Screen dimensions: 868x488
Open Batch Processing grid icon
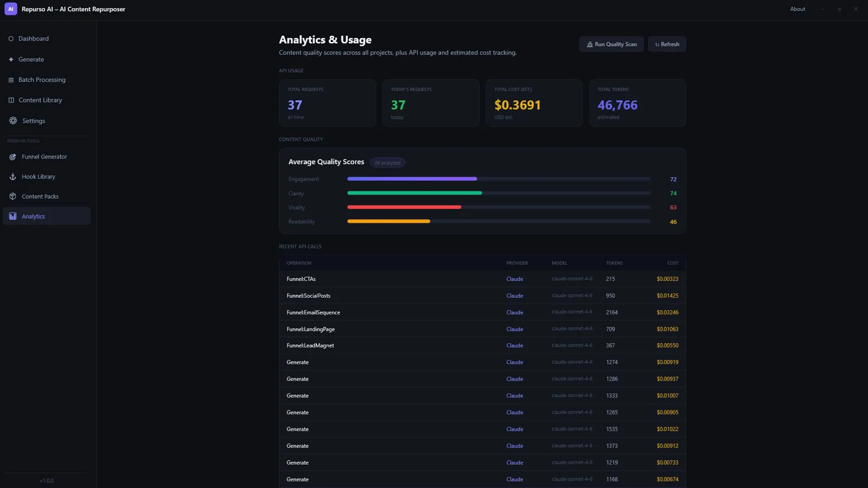point(11,80)
